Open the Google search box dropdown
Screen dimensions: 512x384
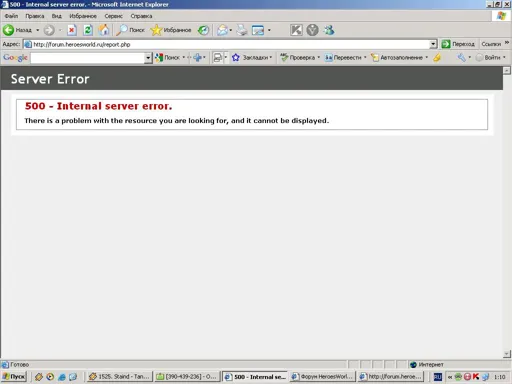pyautogui.click(x=148, y=58)
